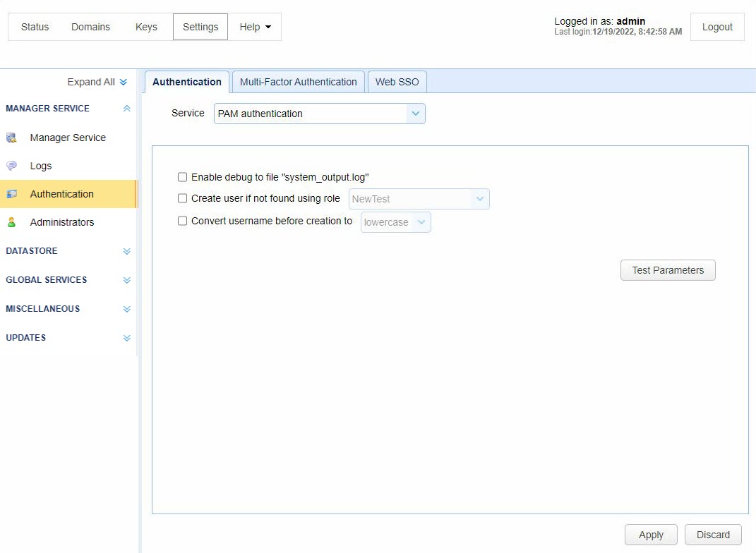The width and height of the screenshot is (756, 553).
Task: Click the Apply button
Action: pos(650,535)
